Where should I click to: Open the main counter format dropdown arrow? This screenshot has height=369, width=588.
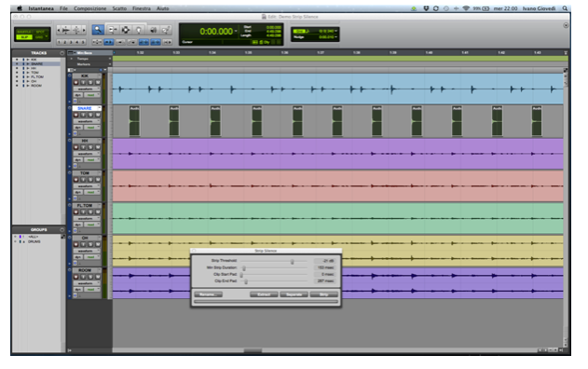[x=236, y=31]
